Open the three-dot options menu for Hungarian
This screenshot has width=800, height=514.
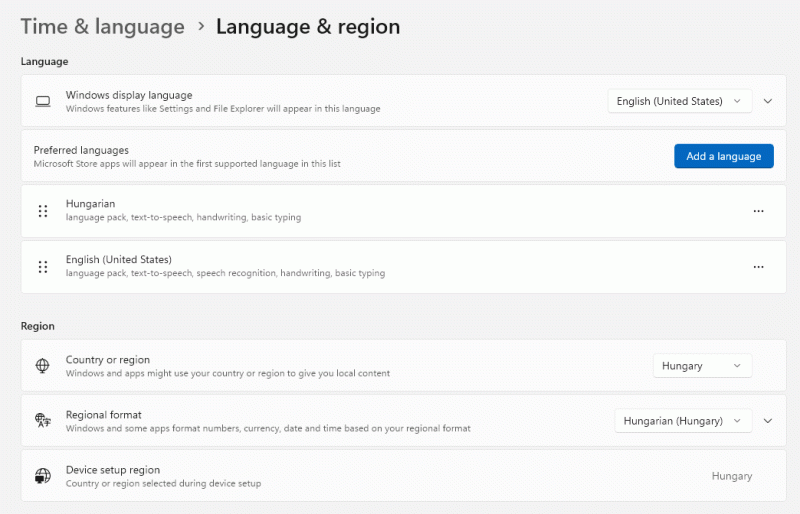[758, 211]
